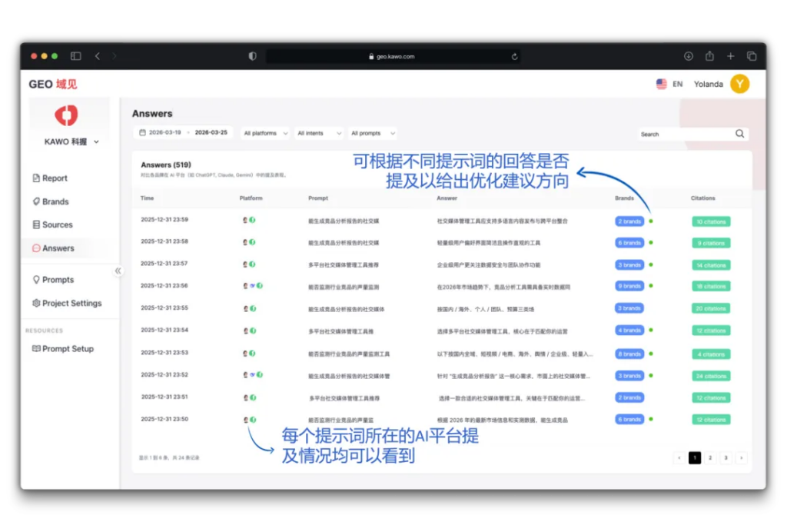787x532 pixels.
Task: Open Project Settings via its gear icon
Action: (37, 303)
